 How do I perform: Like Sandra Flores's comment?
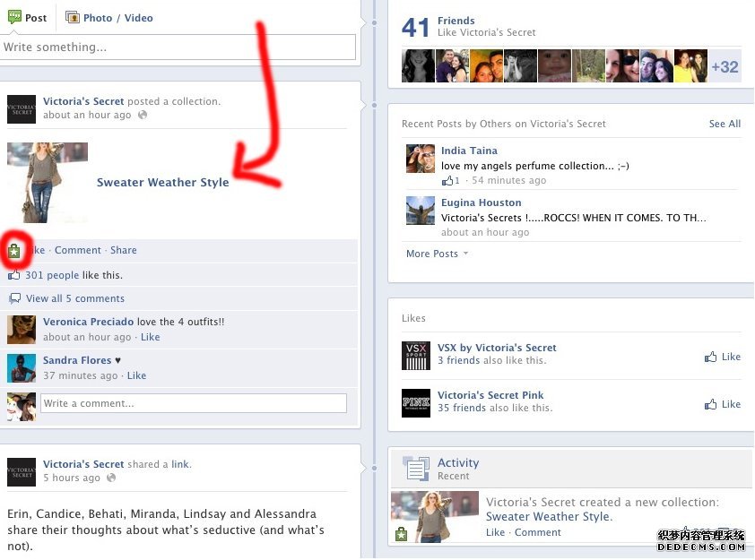point(136,375)
